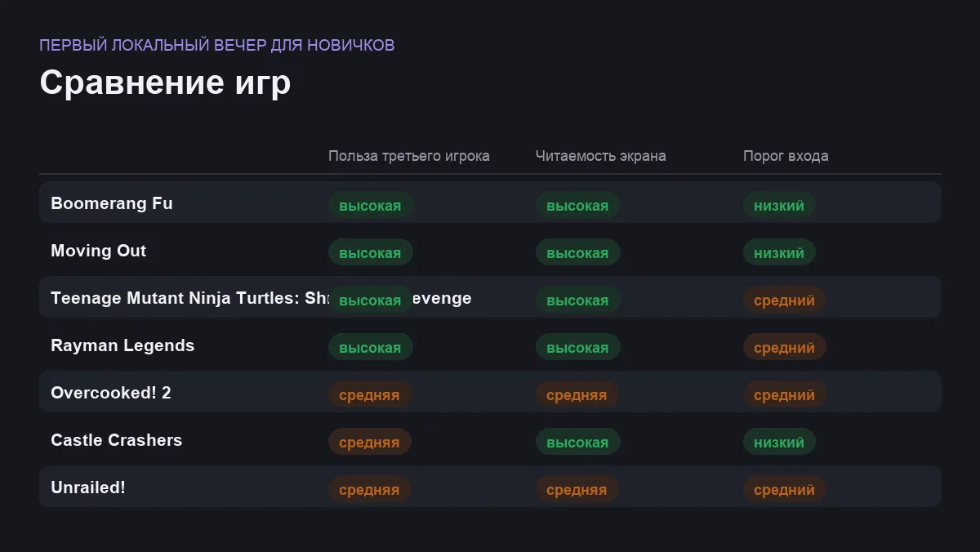This screenshot has height=552, width=980.
Task: Click Castle Crashers' screen readability 'высокая' badge
Action: [x=578, y=442]
